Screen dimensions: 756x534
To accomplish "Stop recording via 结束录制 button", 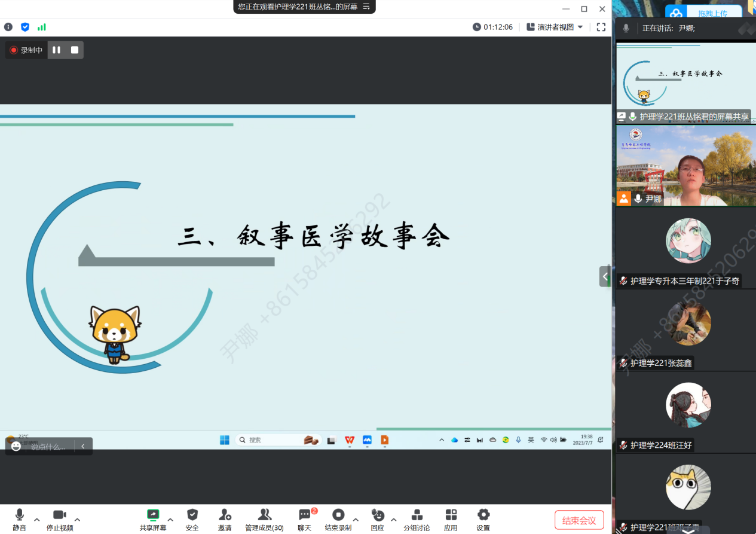I will (338, 515).
